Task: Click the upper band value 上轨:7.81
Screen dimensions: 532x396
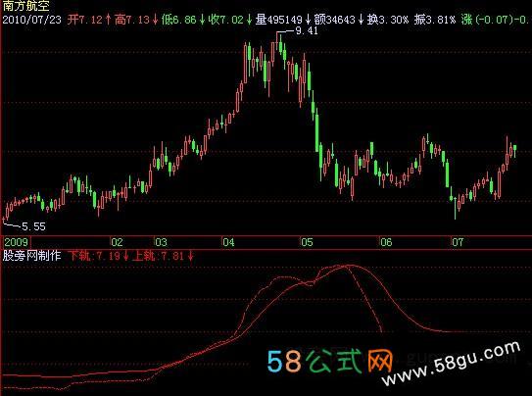Action: click(x=159, y=256)
